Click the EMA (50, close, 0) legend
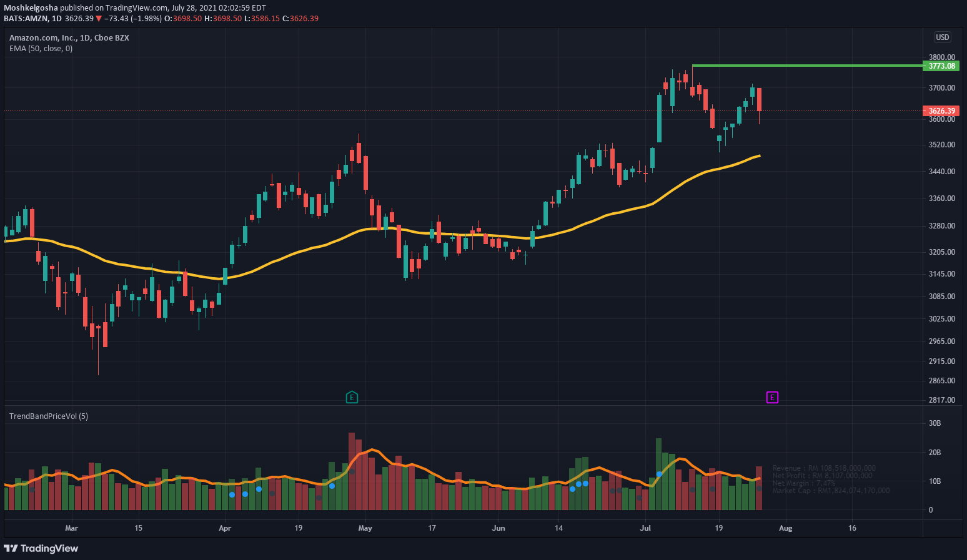This screenshot has height=560, width=967. [x=41, y=48]
